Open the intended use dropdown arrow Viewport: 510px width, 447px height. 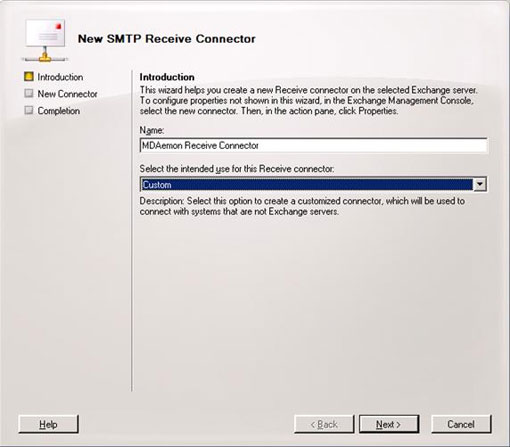[x=480, y=184]
